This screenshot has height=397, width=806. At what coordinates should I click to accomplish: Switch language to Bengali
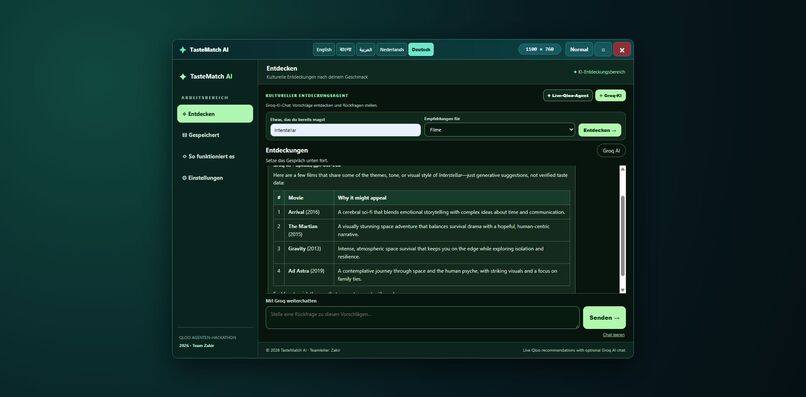(x=345, y=49)
